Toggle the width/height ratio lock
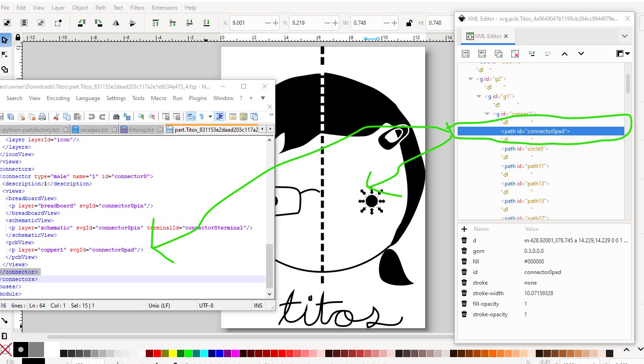 pyautogui.click(x=409, y=22)
